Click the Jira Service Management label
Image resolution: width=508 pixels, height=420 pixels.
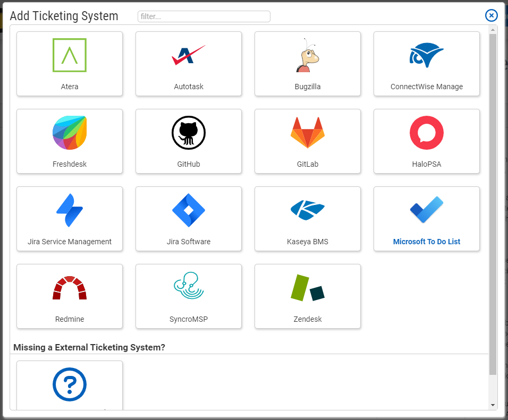[x=70, y=242]
